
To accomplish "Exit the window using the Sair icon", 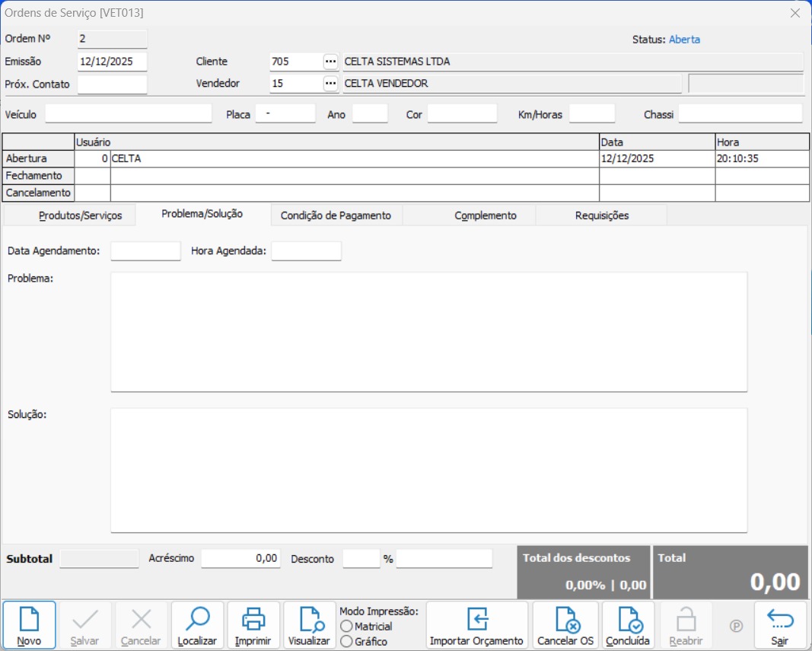I will (x=779, y=625).
